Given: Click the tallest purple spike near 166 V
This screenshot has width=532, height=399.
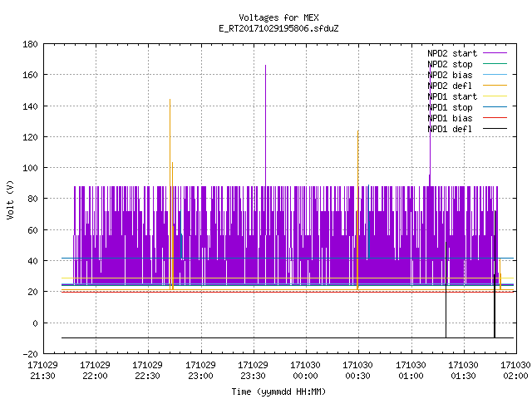Looking at the screenshot, I should click(x=266, y=126).
